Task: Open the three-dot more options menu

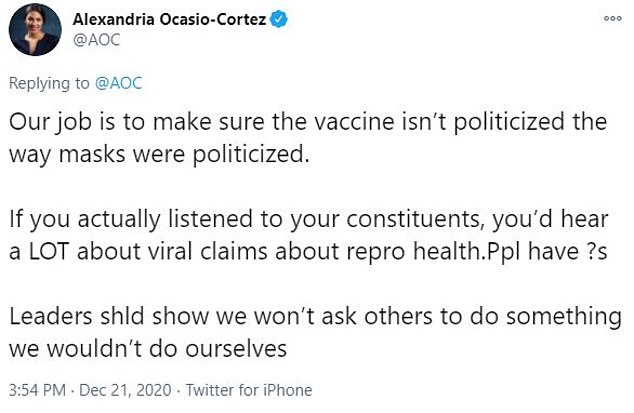Action: (612, 18)
